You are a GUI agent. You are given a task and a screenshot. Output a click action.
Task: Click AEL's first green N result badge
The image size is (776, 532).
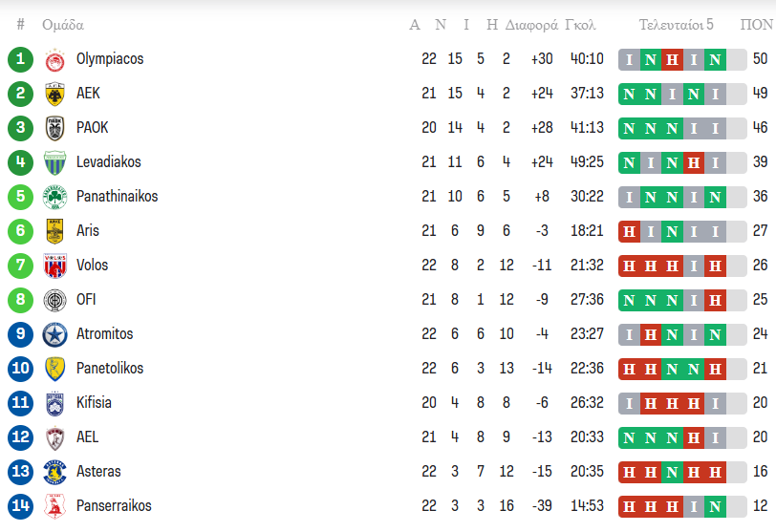pyautogui.click(x=629, y=437)
